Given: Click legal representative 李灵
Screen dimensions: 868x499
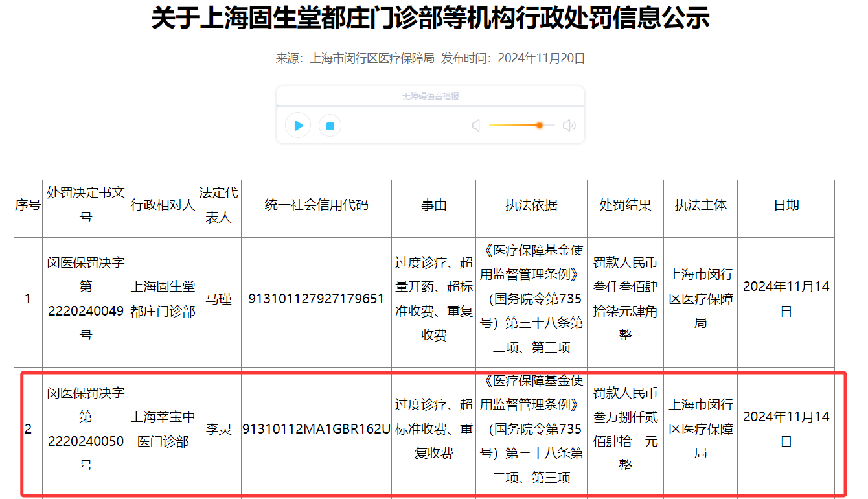Looking at the screenshot, I should [218, 429].
